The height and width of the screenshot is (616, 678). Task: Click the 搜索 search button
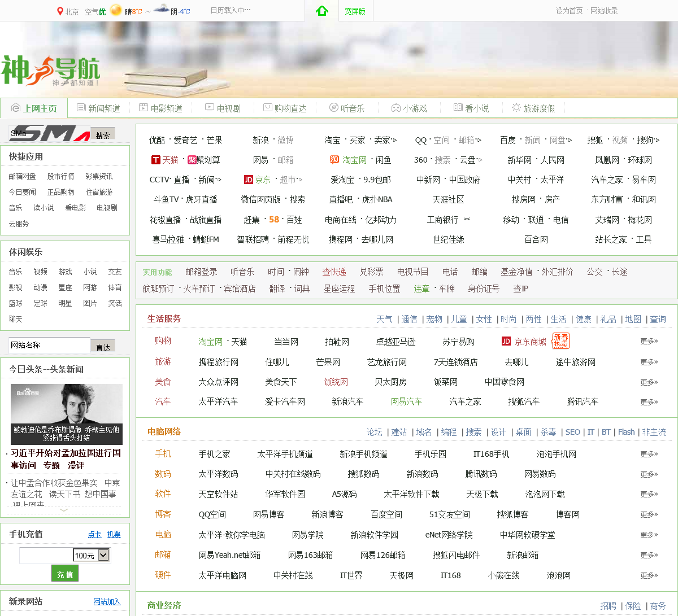coord(103,134)
